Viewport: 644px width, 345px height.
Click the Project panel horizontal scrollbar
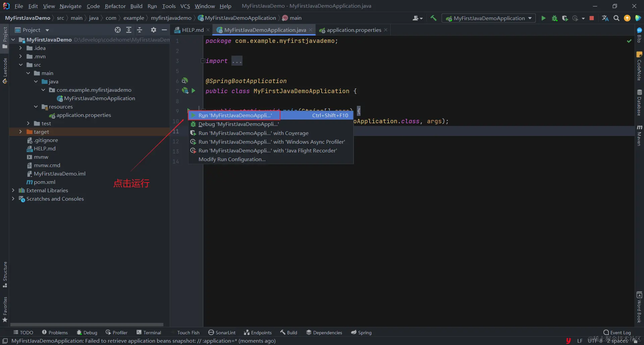pyautogui.click(x=87, y=325)
